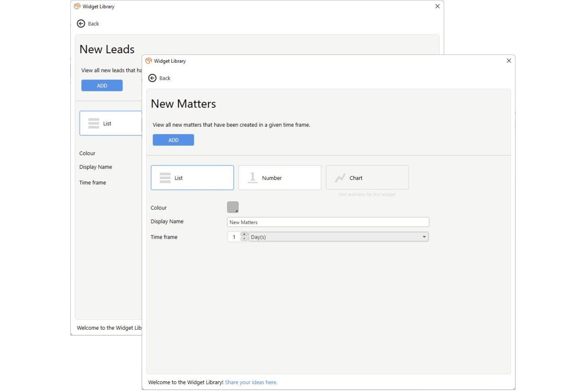Select the List view option in New Leads window
This screenshot has height=392, width=588.
[x=111, y=124]
